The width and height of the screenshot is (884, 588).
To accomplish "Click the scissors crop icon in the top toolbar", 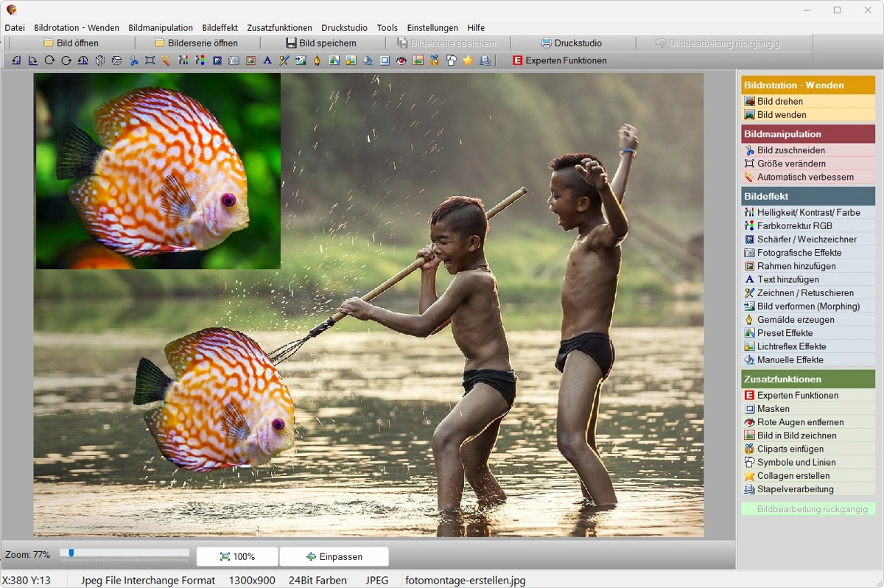I will (133, 60).
